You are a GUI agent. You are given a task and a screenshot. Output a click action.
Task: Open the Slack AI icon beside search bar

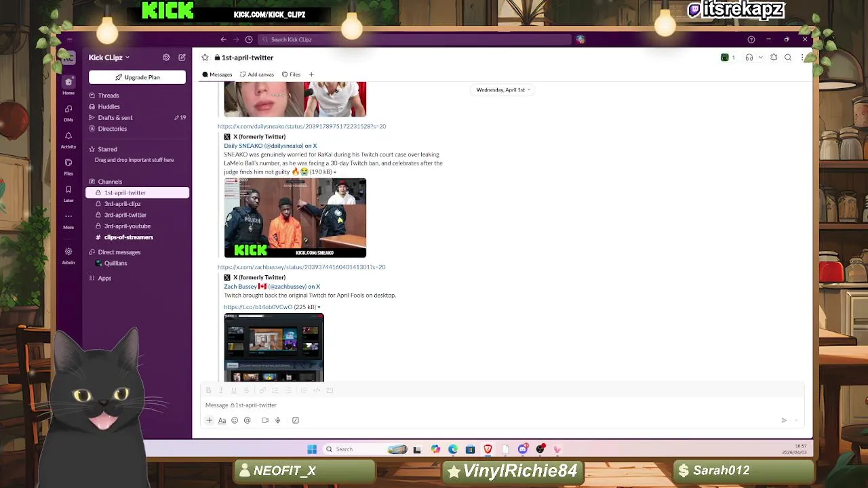point(580,39)
